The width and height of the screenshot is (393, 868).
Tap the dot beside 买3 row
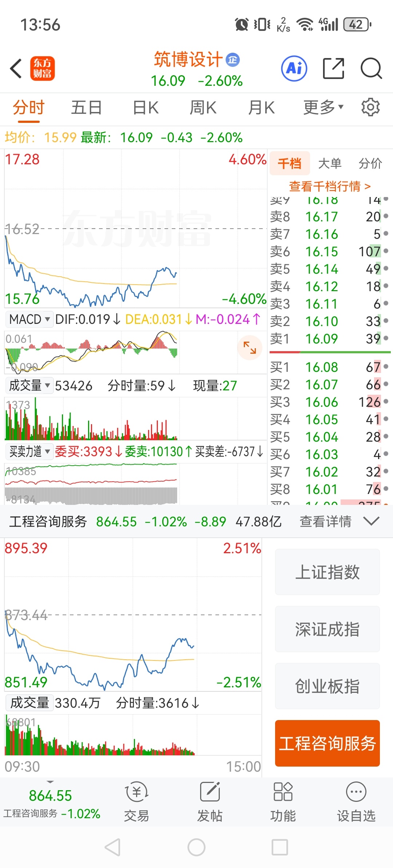point(386,401)
